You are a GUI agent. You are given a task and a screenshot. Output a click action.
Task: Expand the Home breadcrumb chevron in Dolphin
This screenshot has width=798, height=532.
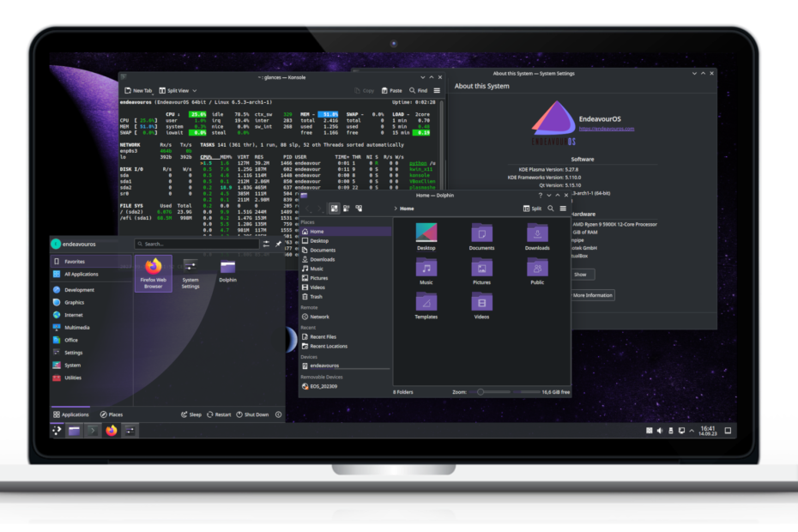[x=395, y=209]
